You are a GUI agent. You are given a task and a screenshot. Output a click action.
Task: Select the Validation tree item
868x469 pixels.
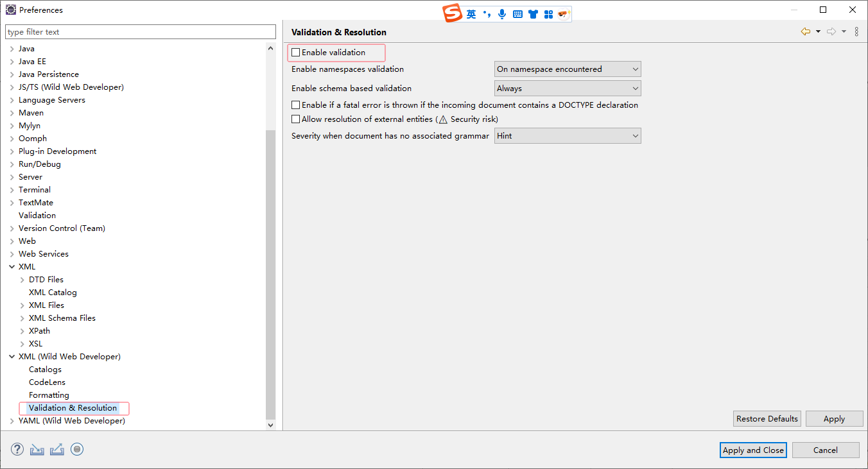[x=37, y=216]
